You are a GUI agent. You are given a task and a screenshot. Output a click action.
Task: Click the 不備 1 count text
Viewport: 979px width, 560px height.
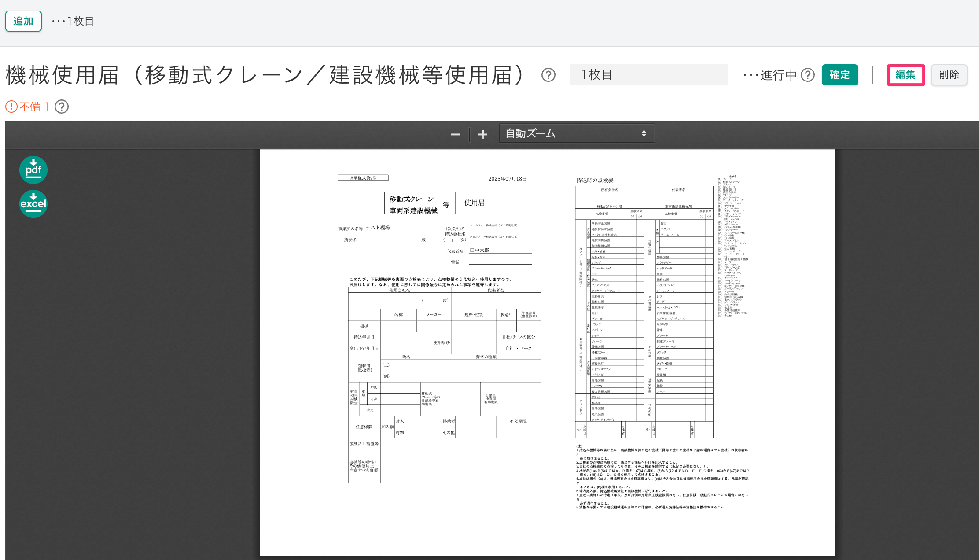[34, 107]
